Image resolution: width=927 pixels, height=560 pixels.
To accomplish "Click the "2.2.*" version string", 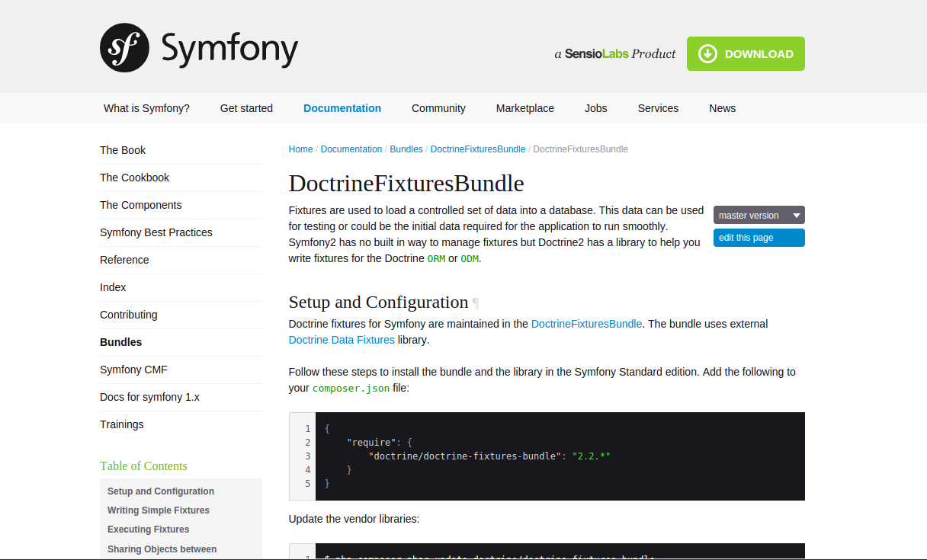I will [x=592, y=456].
